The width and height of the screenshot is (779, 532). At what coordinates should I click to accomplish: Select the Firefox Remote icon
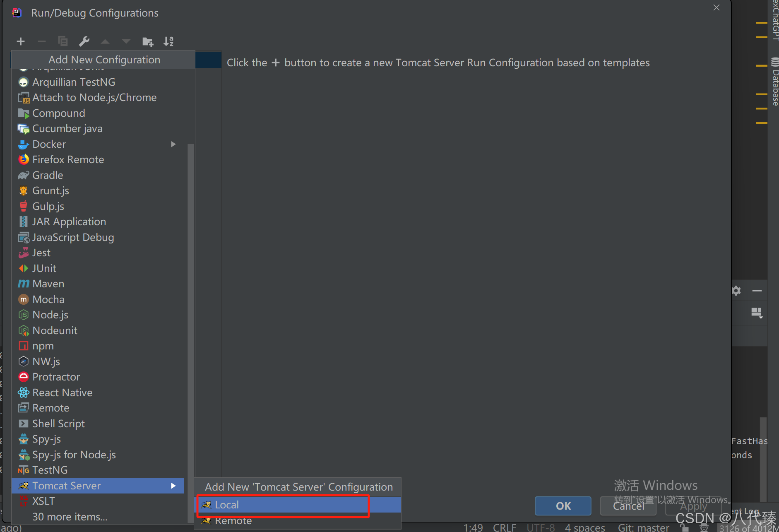coord(24,159)
